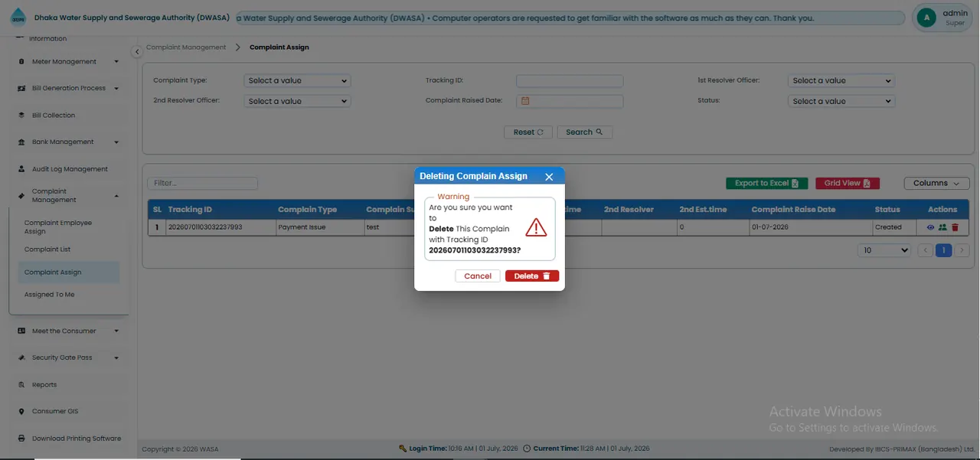
Task: Click the Reports sidebar icon
Action: point(21,385)
